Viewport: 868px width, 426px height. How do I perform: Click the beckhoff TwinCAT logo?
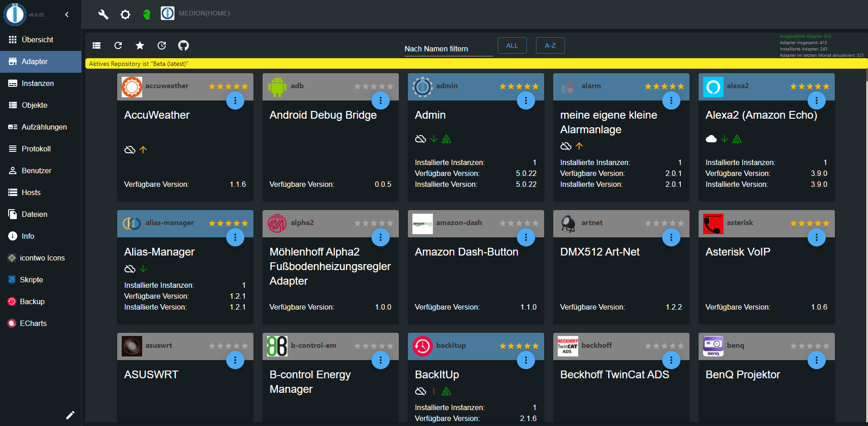point(568,346)
